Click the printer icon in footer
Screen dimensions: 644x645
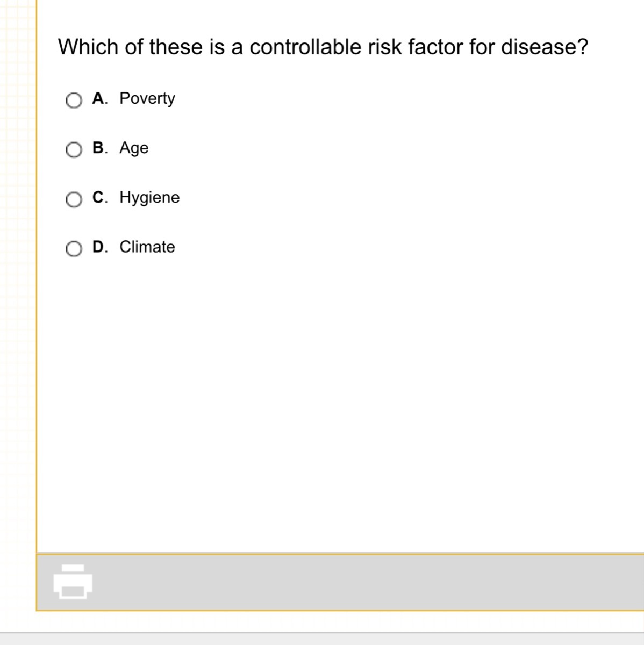(x=73, y=582)
